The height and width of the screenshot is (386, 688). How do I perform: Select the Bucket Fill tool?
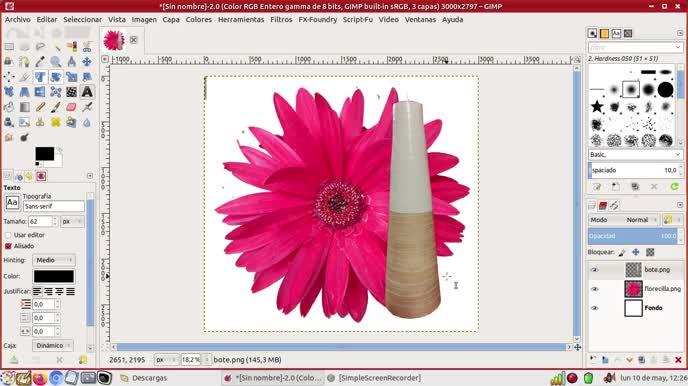pyautogui.click(x=9, y=107)
